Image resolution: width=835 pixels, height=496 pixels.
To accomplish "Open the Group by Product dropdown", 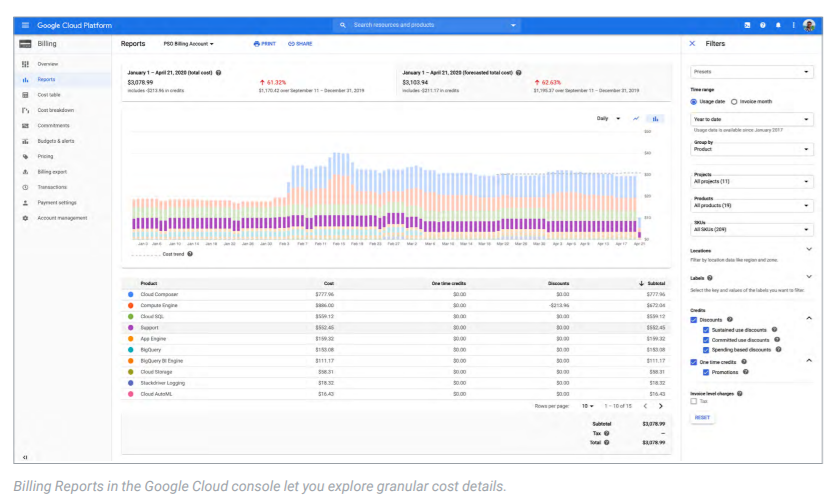I will (751, 147).
